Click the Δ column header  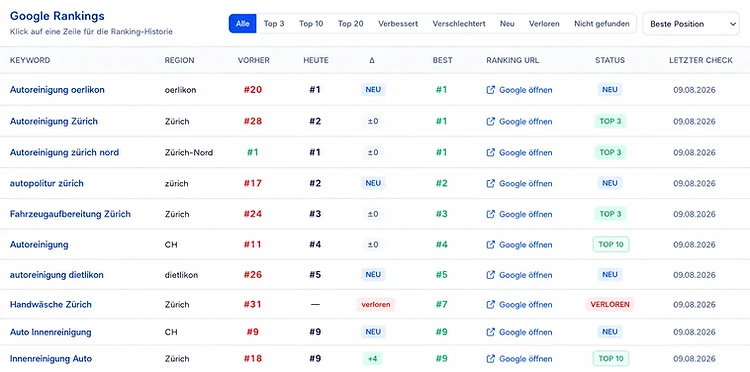pyautogui.click(x=372, y=60)
